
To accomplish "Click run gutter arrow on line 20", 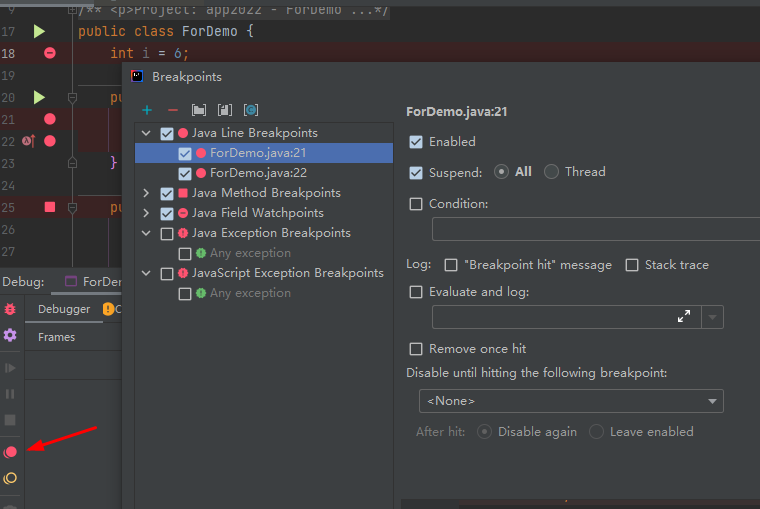I will (x=39, y=97).
